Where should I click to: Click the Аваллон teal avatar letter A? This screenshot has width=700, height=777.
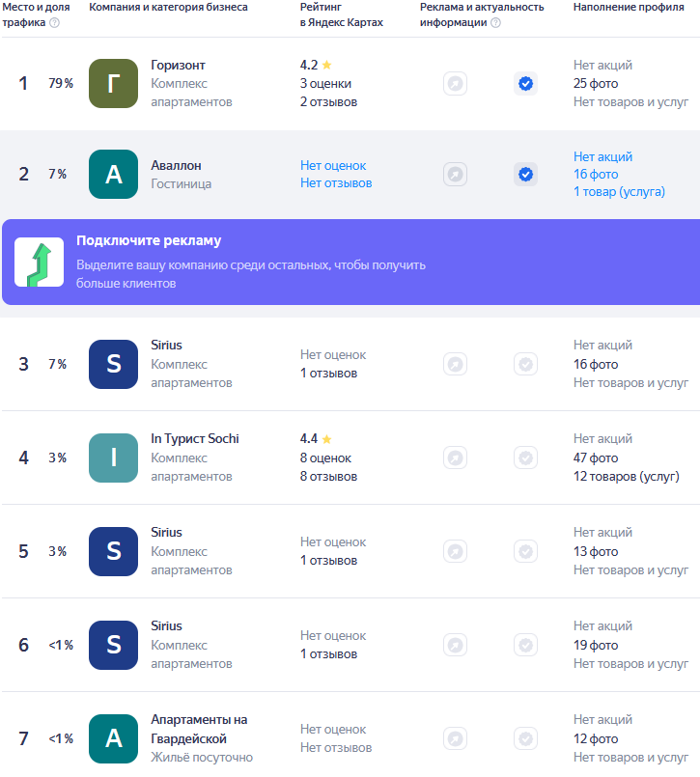[x=114, y=175]
